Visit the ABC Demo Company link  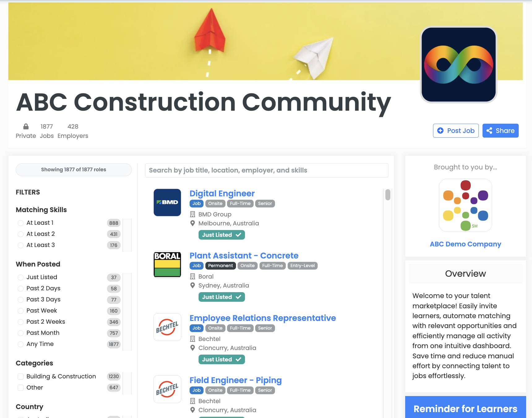(465, 244)
